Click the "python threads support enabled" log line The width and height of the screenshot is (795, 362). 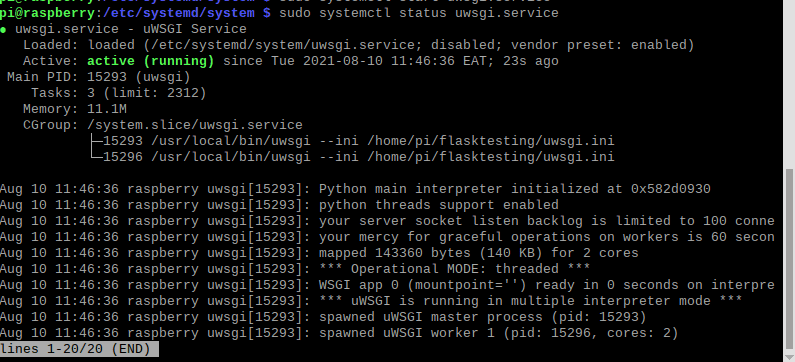point(279,205)
